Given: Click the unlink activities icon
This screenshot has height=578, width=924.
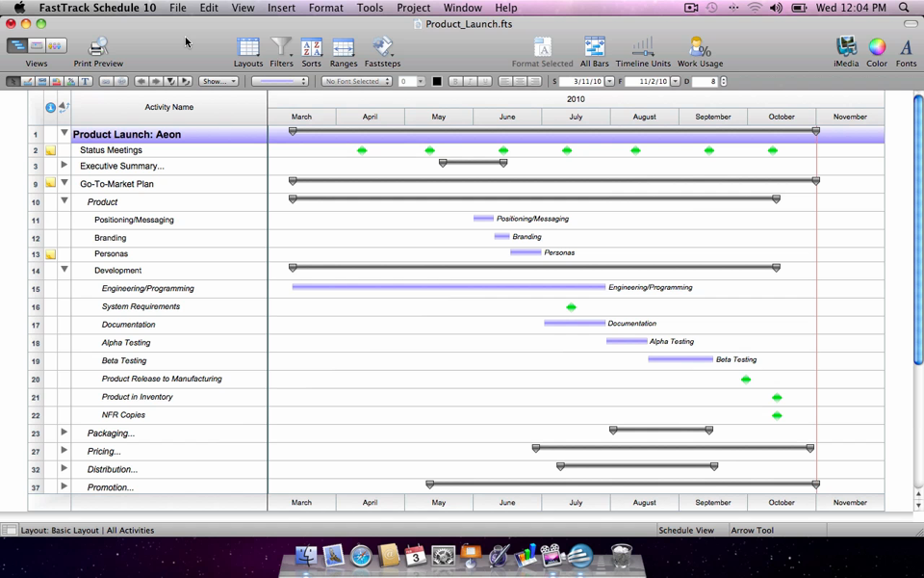Looking at the screenshot, I should [121, 81].
